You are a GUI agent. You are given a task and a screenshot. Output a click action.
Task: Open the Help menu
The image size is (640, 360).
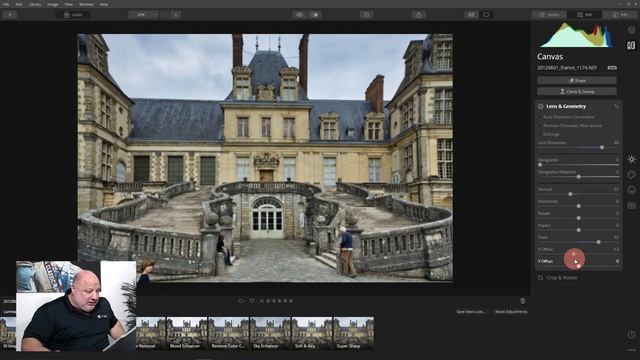click(104, 4)
